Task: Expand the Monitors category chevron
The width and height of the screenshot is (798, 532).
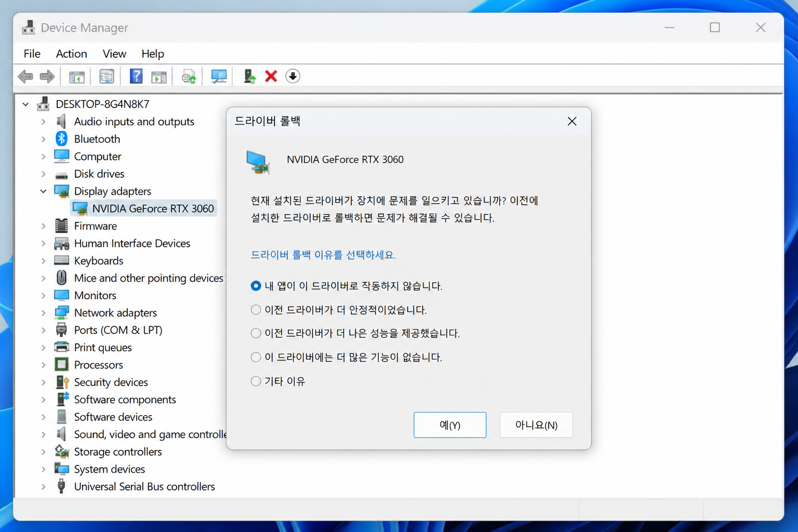Action: coord(44,295)
